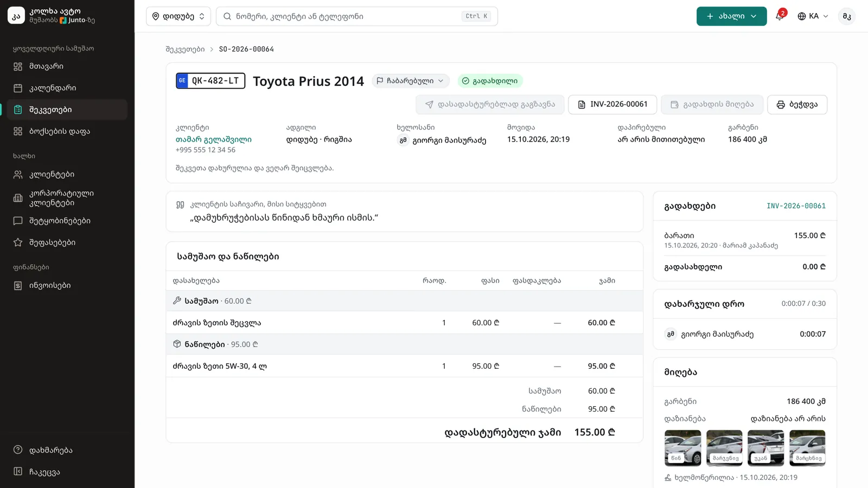
Task: Open notifications bell with red badge
Action: click(780, 16)
